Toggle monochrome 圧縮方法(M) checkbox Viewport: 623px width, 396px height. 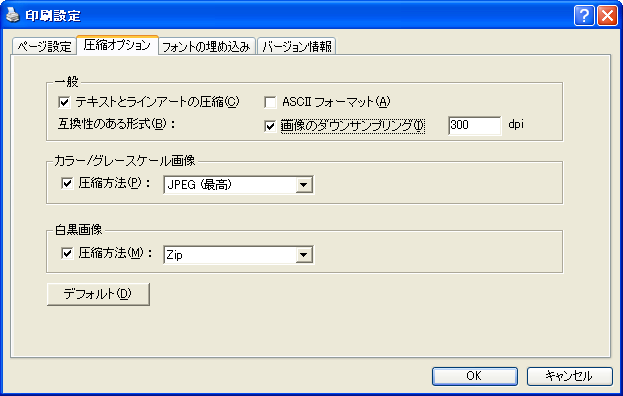[x=67, y=253]
